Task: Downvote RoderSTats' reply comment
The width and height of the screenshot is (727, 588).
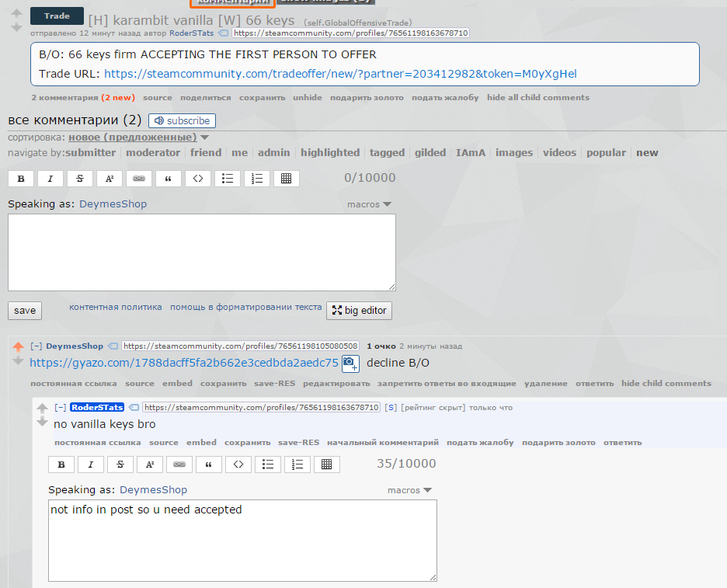Action: click(42, 422)
